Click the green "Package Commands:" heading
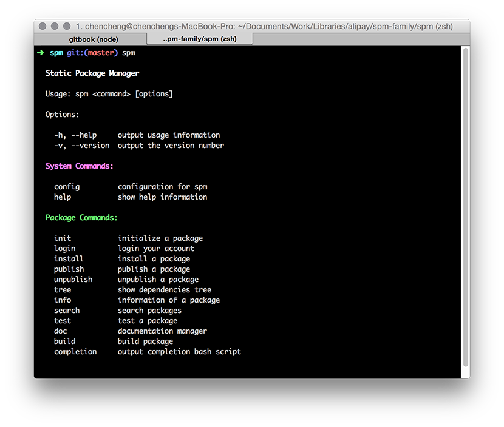This screenshot has width=504, height=427. click(81, 218)
